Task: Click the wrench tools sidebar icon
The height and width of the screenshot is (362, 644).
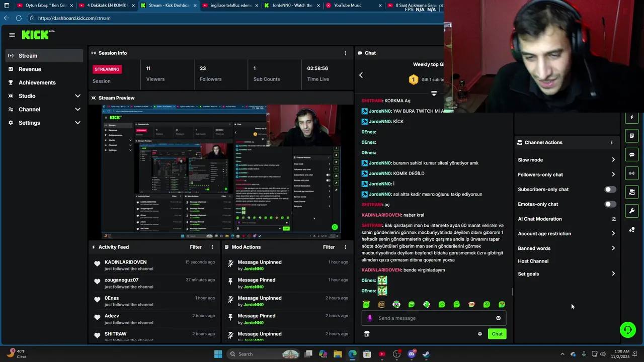Action: point(632,211)
